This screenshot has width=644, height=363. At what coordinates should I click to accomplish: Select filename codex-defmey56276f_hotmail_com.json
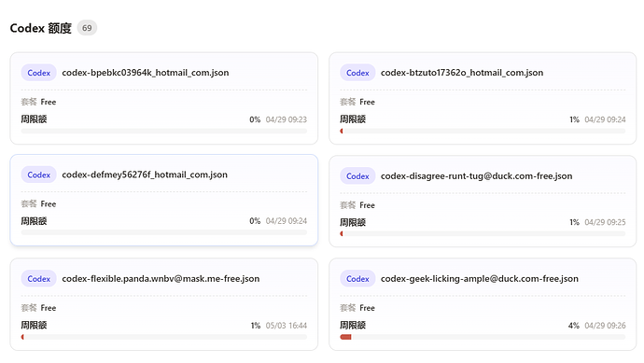(145, 175)
